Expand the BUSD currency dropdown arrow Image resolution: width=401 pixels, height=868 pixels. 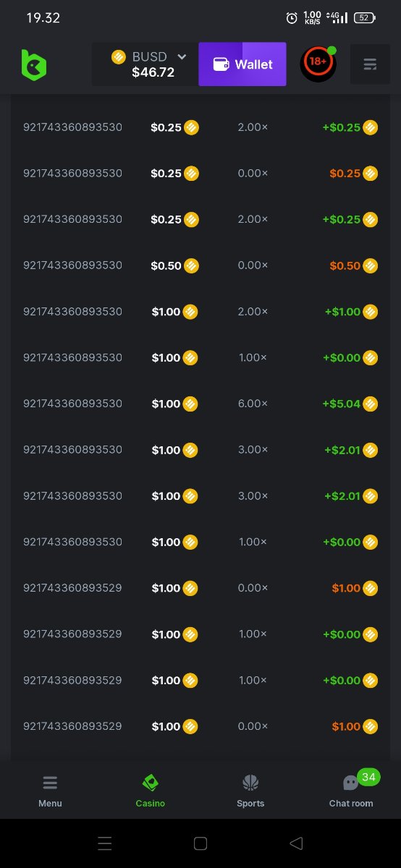click(x=182, y=56)
